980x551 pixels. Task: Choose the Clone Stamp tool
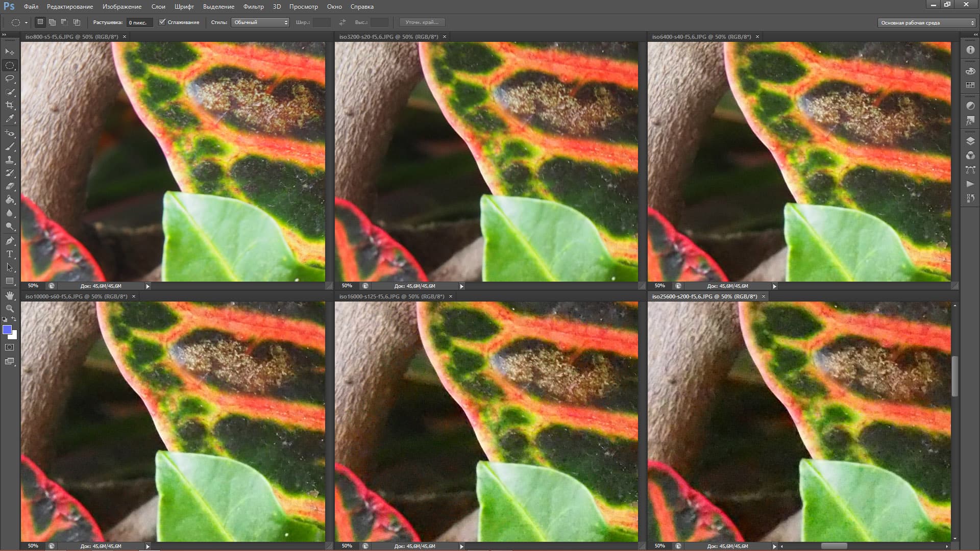pos(10,159)
